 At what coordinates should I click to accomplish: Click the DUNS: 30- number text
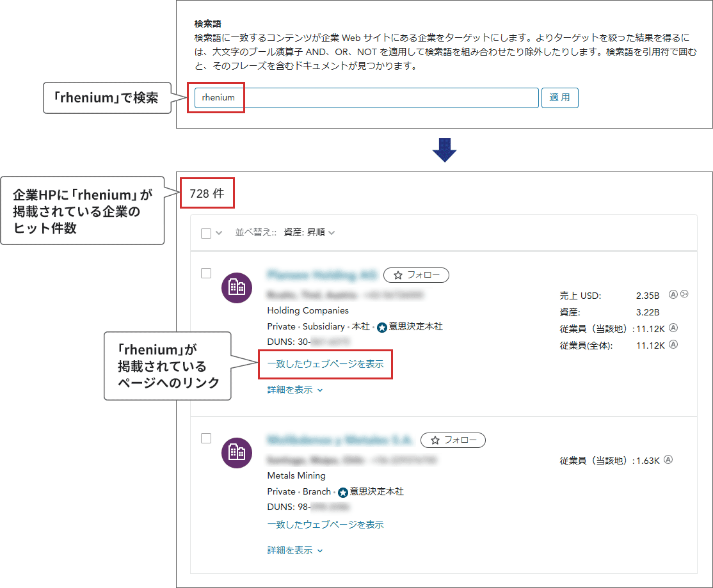coord(308,342)
